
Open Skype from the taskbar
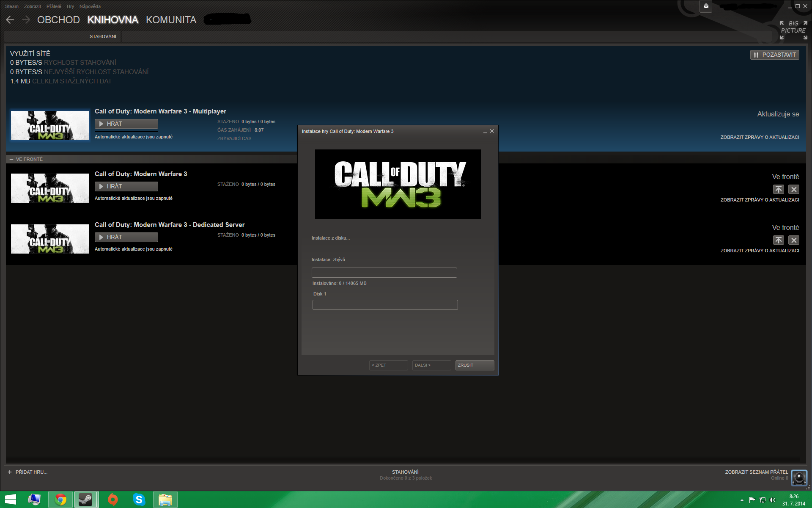point(139,500)
